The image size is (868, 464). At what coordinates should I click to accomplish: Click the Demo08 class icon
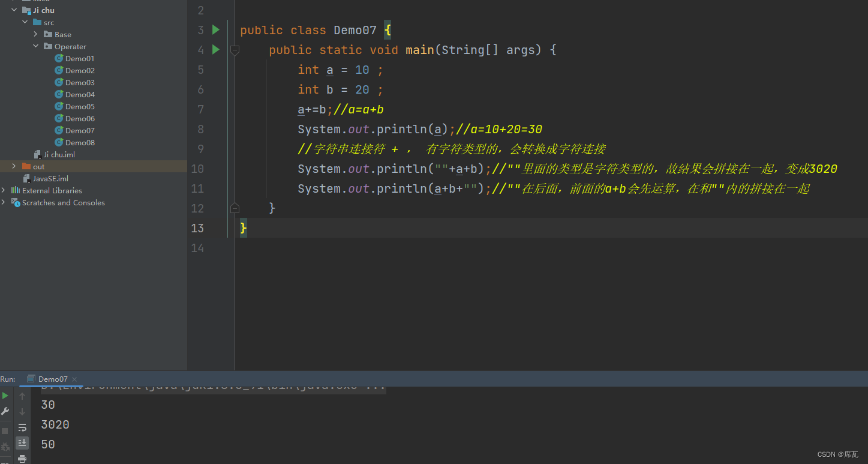coord(59,142)
